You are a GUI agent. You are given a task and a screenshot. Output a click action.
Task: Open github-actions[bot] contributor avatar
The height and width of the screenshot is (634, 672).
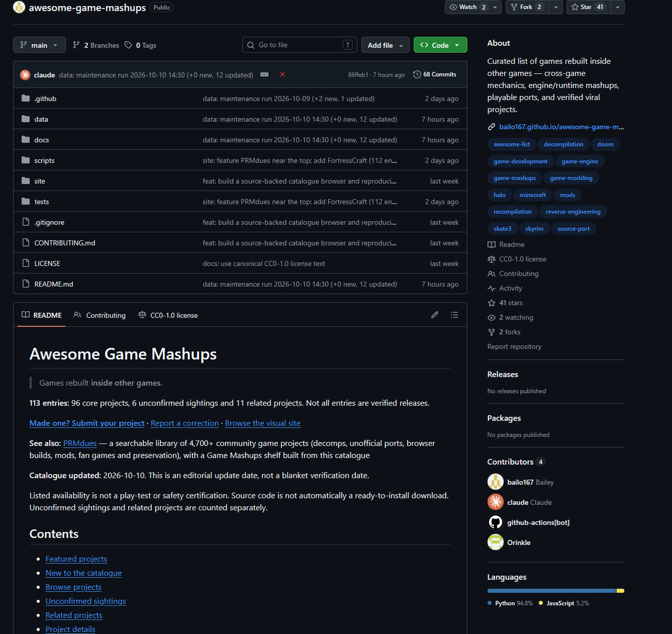[496, 522]
